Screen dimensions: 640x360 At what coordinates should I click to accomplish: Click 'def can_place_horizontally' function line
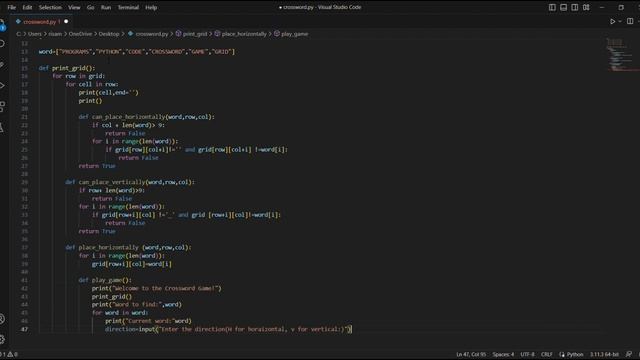147,117
